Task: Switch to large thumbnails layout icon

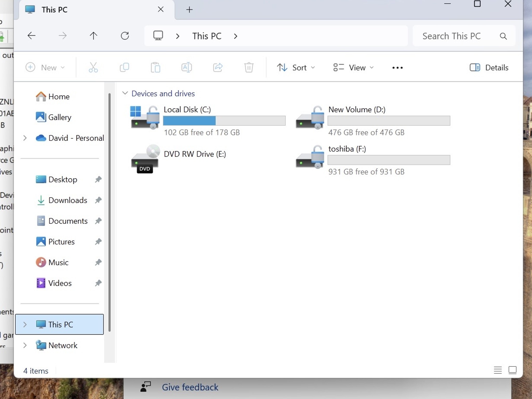Action: coord(513,370)
